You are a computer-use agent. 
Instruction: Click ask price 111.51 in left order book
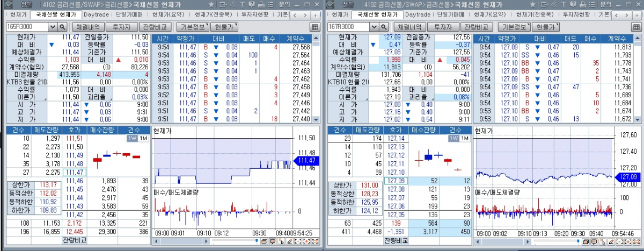click(x=74, y=139)
